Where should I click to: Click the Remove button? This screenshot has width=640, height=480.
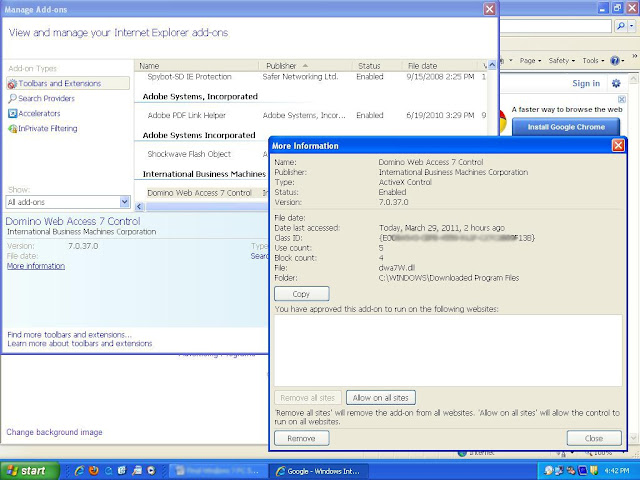point(302,438)
